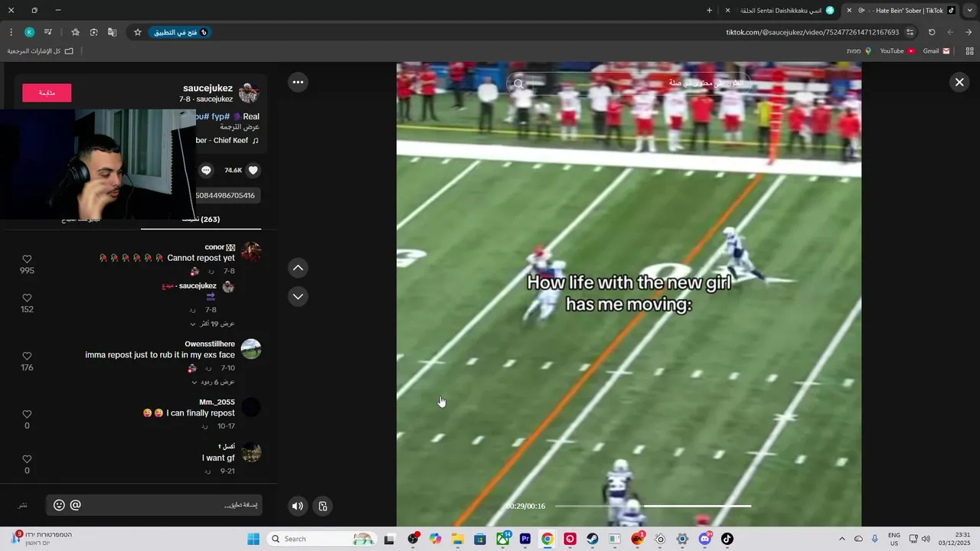This screenshot has height=551, width=980.
Task: Open conor's commenter avatar
Action: coord(251,252)
